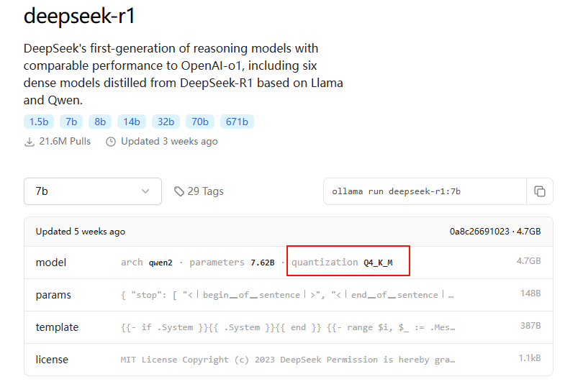Viewport: 583px width, 392px height.
Task: Open the template file row
Action: click(57, 327)
